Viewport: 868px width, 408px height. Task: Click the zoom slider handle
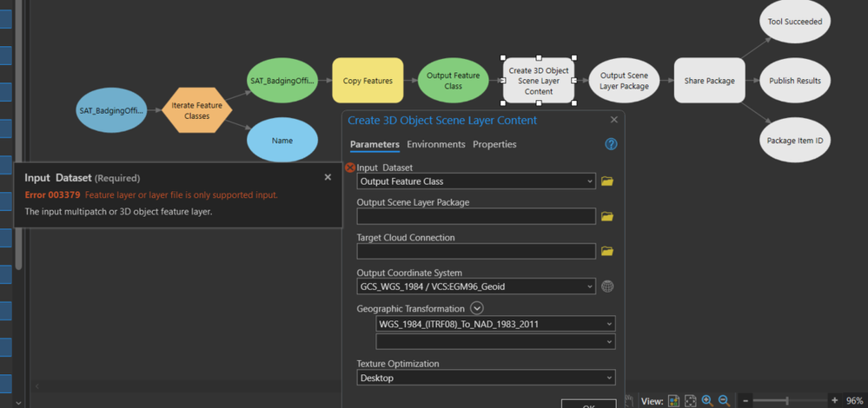[x=787, y=401]
